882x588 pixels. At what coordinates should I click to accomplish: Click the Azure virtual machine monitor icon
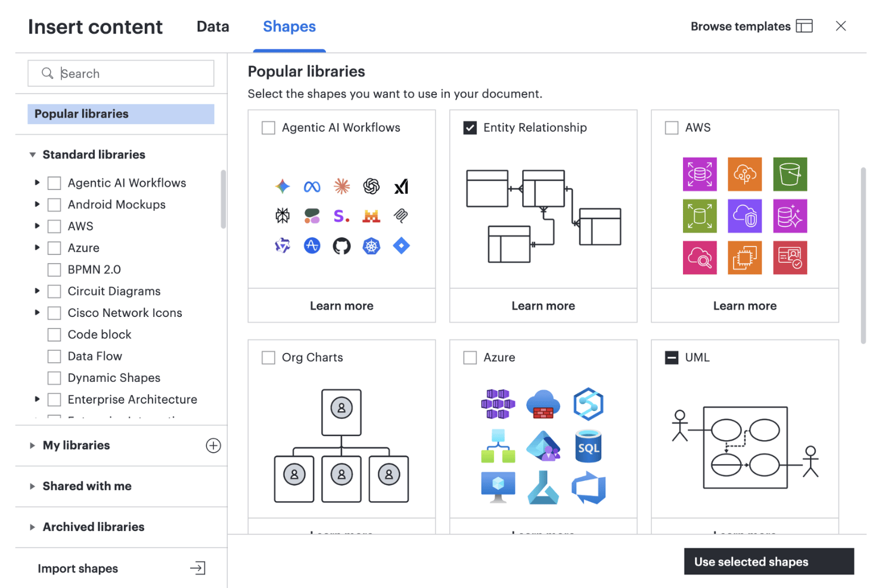click(x=498, y=487)
